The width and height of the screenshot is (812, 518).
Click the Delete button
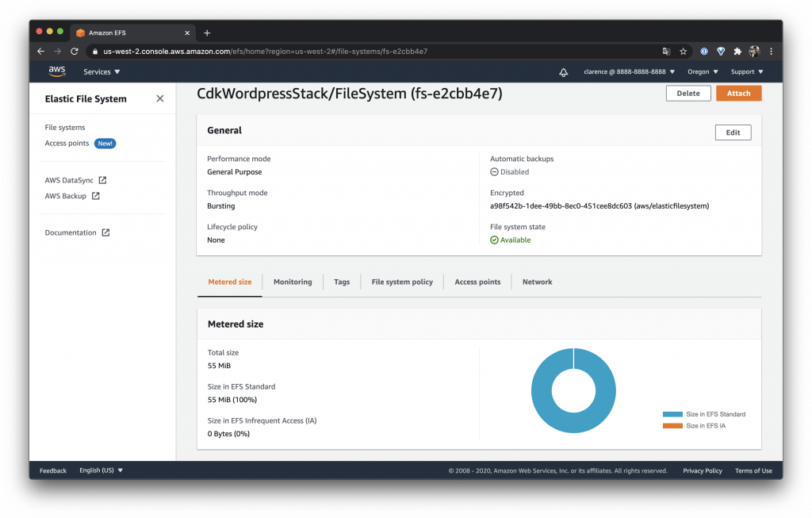[688, 94]
